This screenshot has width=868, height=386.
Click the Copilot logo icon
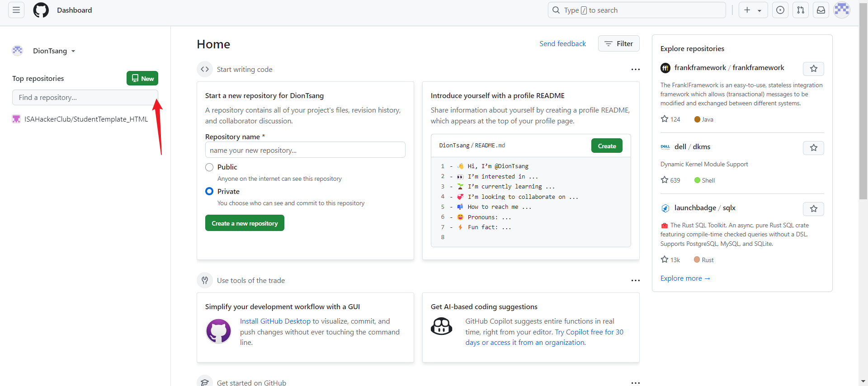(442, 326)
